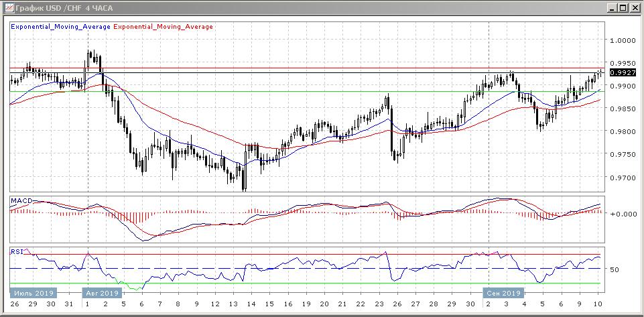Click the blue Exponential_Moving_Average legend label
Image resolution: width=644 pixels, height=317 pixels.
tap(60, 27)
